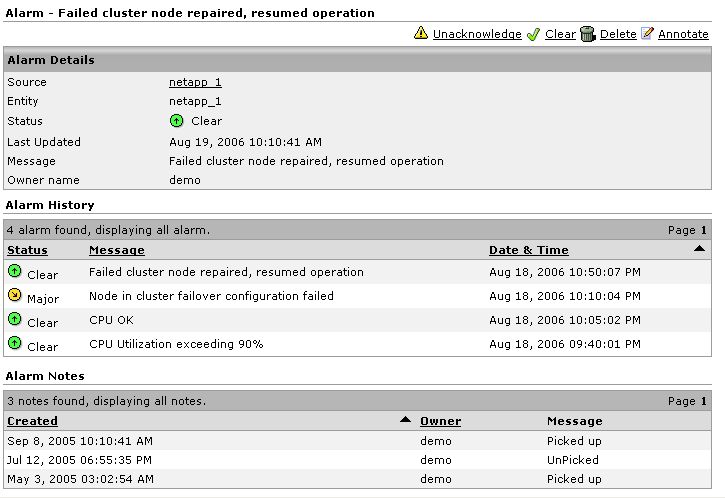This screenshot has height=498, width=725.
Task: Click the Delete link text
Action: 618,34
